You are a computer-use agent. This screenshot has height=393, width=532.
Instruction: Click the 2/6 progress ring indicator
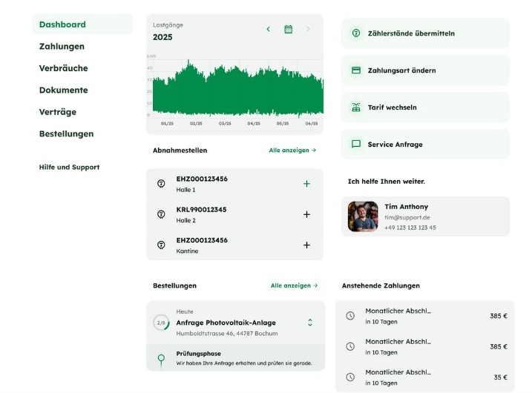tap(161, 323)
